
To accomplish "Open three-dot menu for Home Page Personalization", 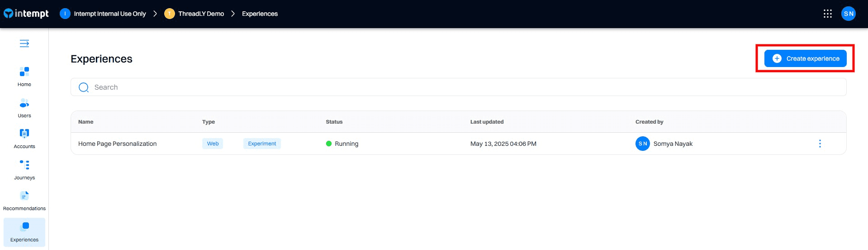I will pyautogui.click(x=820, y=144).
